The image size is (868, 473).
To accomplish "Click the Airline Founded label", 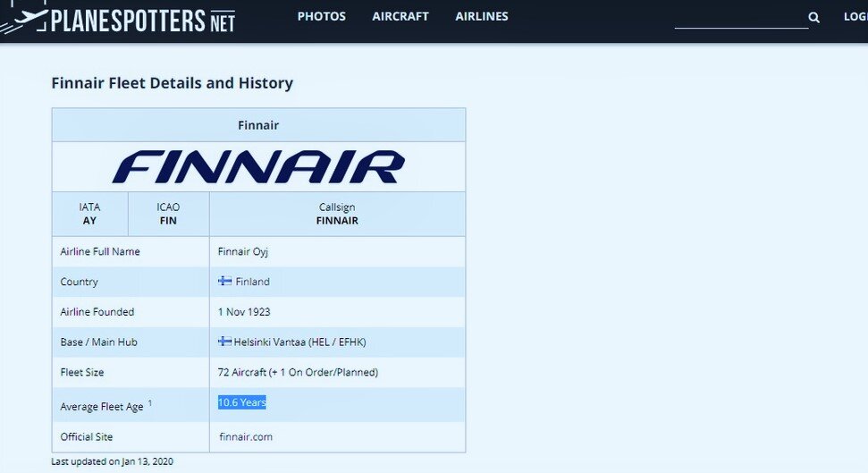I will 97,312.
